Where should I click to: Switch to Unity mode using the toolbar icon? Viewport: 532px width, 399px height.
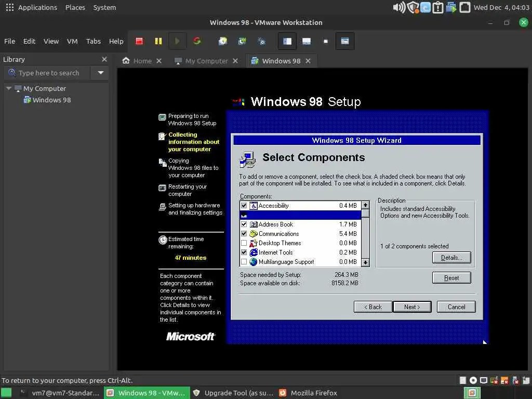click(345, 41)
